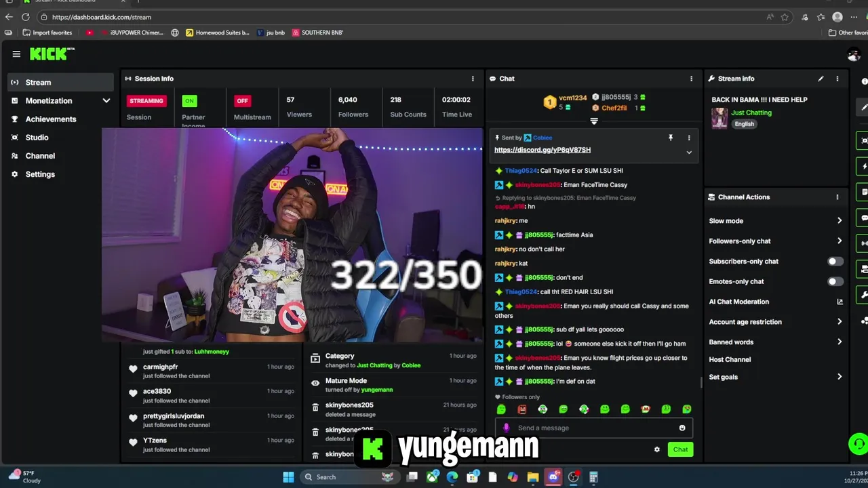Click the microphone icon in message box
This screenshot has height=488, width=868.
tap(506, 428)
